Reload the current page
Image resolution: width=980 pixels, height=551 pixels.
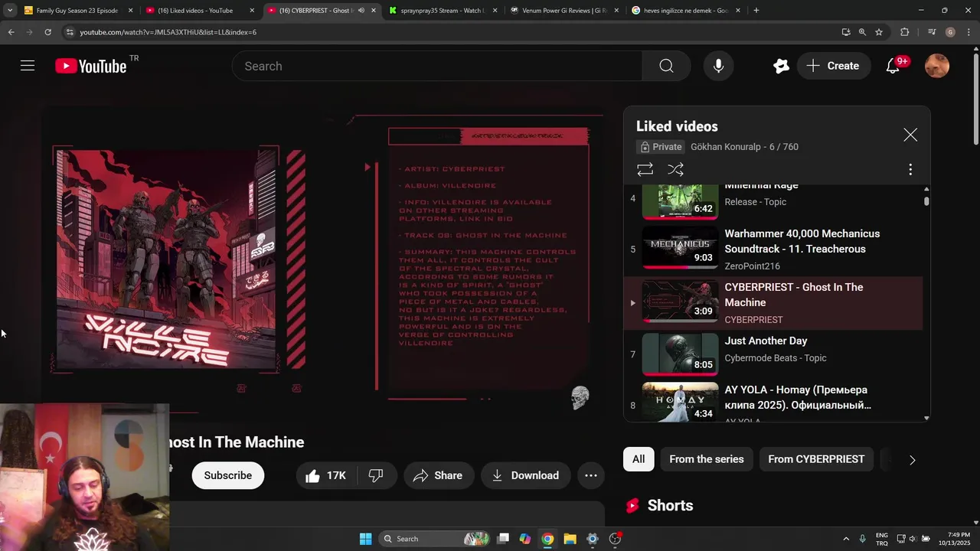coord(47,32)
